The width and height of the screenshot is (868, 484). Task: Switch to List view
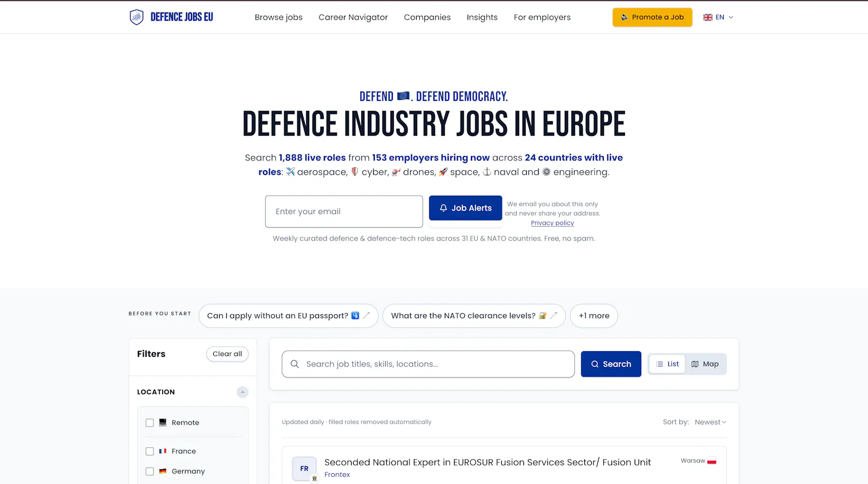coord(667,364)
